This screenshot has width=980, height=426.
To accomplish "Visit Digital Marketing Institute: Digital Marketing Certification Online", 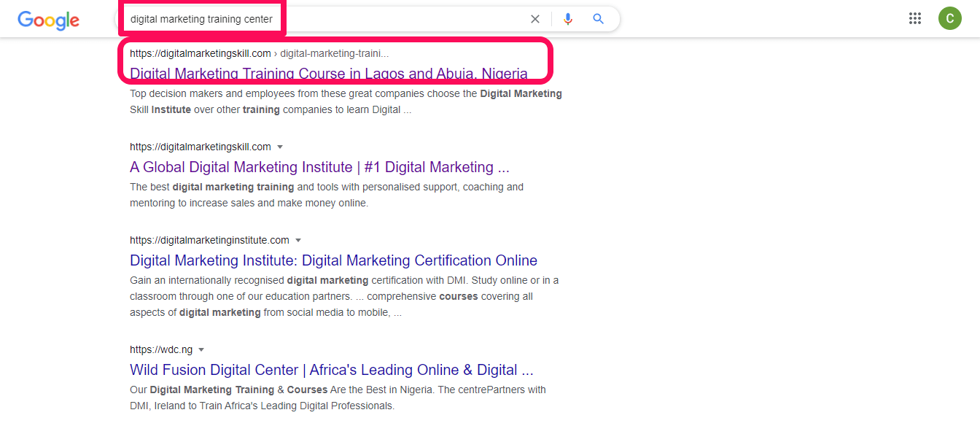I will [333, 260].
